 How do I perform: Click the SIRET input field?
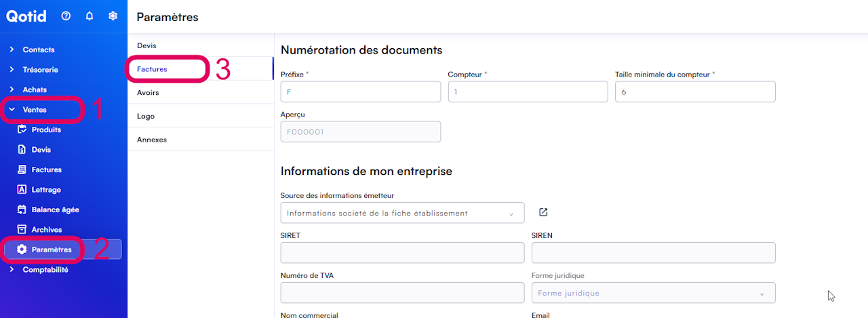(x=402, y=252)
